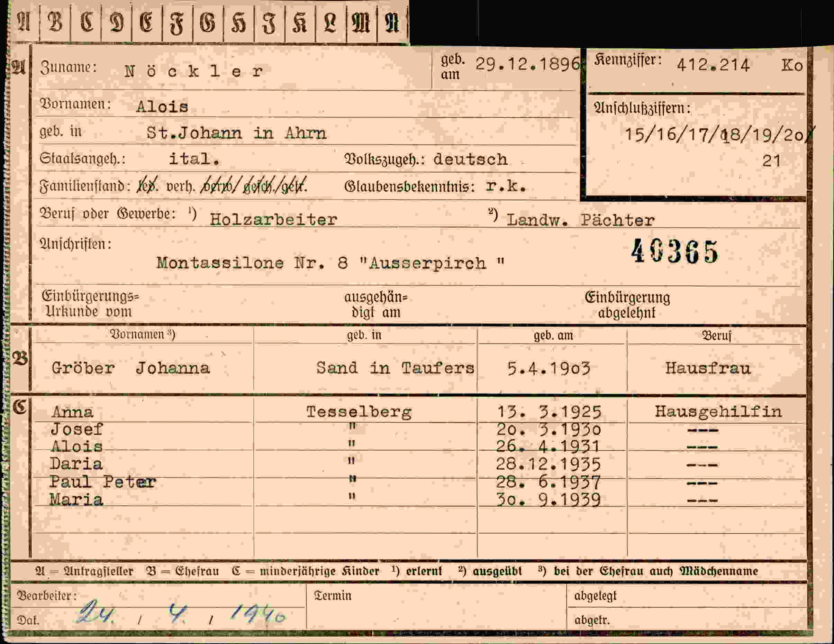Click the citizenship value "ital."
834x644 pixels.
coord(194,158)
